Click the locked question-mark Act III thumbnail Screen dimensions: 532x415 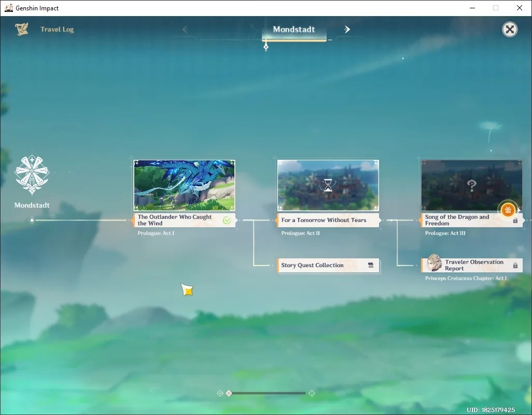(x=472, y=185)
